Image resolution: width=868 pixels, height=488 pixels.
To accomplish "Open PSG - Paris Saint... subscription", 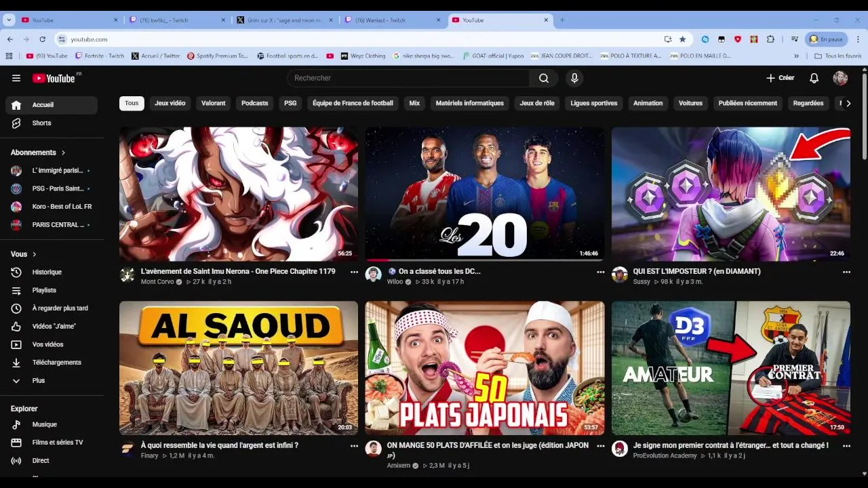I will 52,188.
